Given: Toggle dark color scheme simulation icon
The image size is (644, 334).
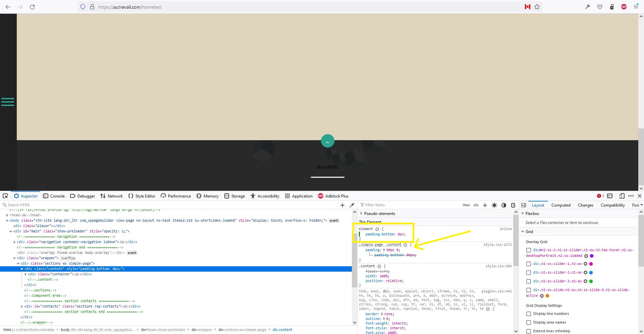Looking at the screenshot, I should 504,205.
